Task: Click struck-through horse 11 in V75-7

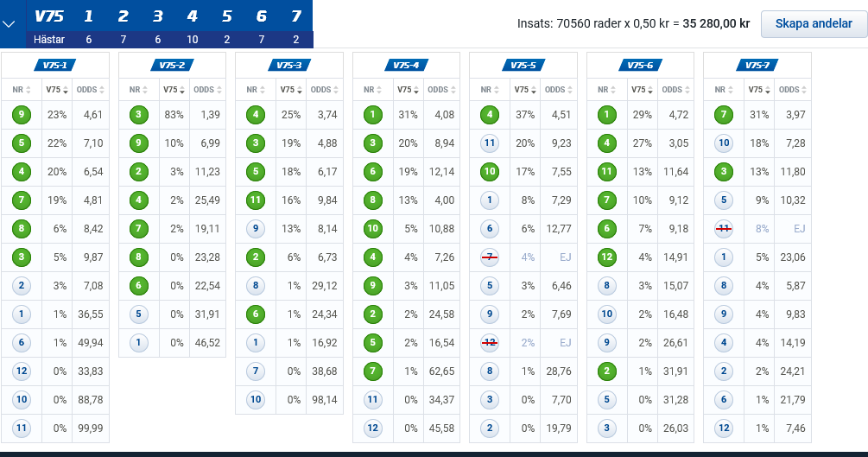Action: click(724, 229)
